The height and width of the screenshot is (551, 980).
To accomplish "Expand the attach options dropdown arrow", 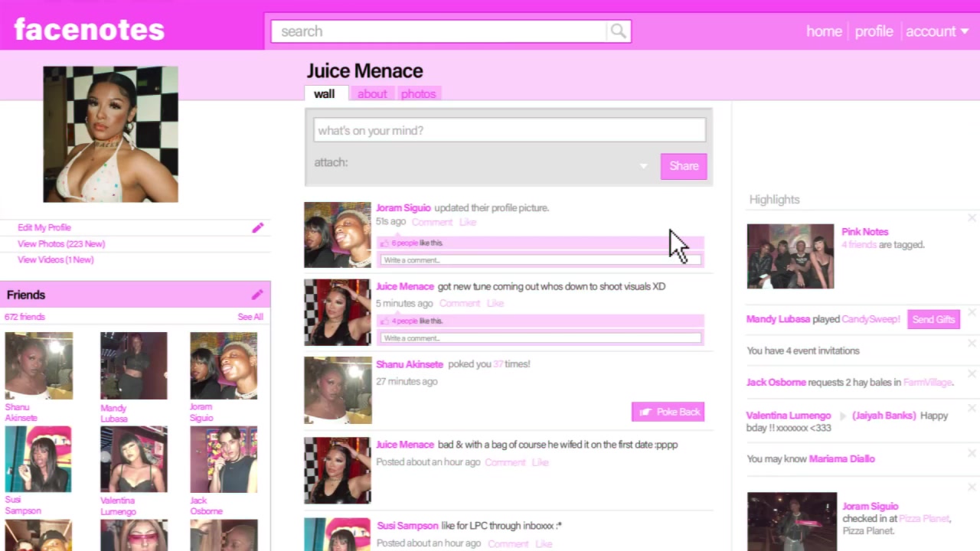I will pyautogui.click(x=643, y=166).
